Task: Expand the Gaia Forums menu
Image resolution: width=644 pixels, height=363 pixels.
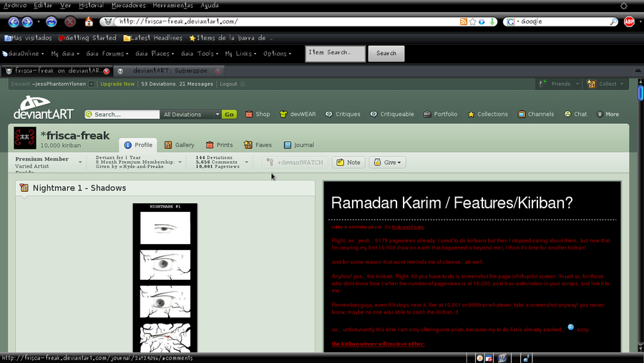Action: [x=107, y=54]
